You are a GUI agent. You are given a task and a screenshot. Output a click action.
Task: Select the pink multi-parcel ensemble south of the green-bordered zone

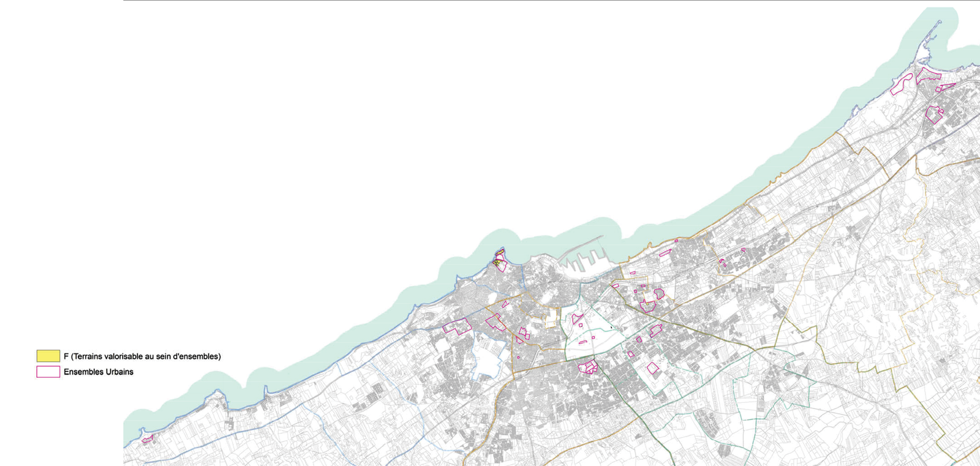588,367
